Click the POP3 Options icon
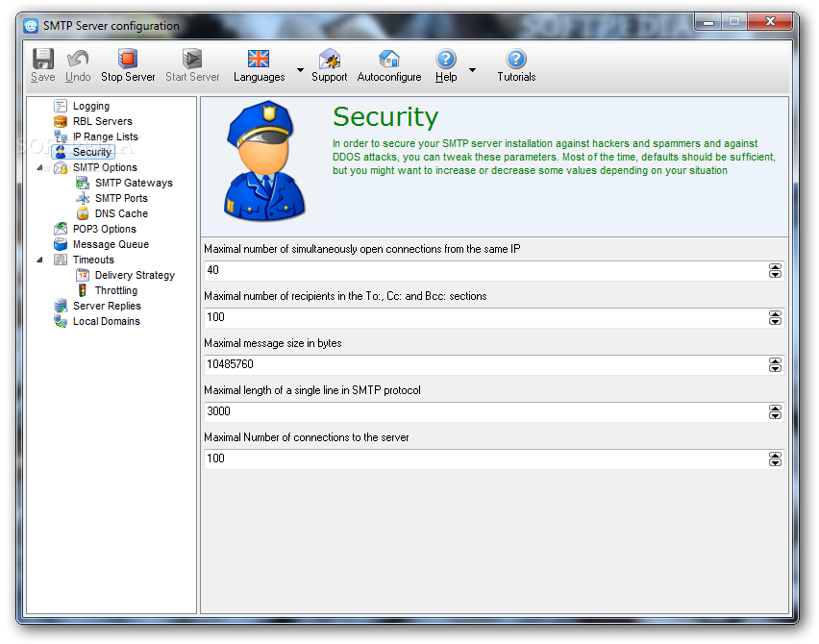 61,229
